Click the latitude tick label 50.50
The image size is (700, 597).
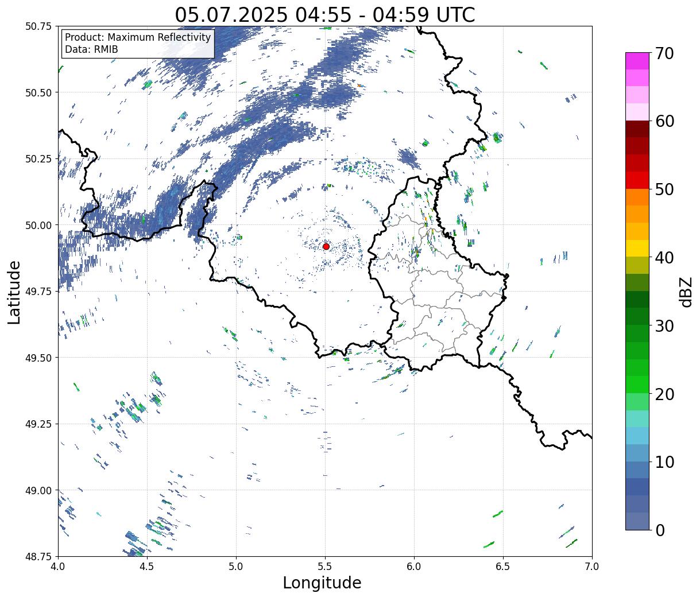pos(38,92)
